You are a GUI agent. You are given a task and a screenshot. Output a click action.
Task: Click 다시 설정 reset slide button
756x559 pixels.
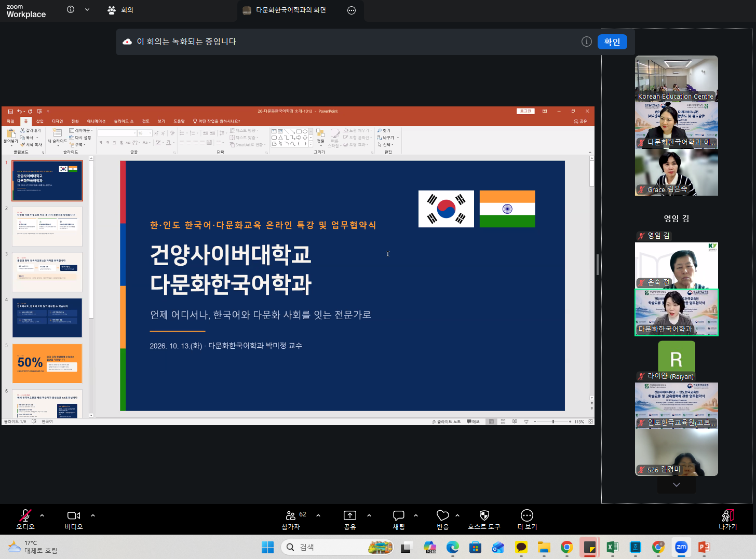coord(80,138)
